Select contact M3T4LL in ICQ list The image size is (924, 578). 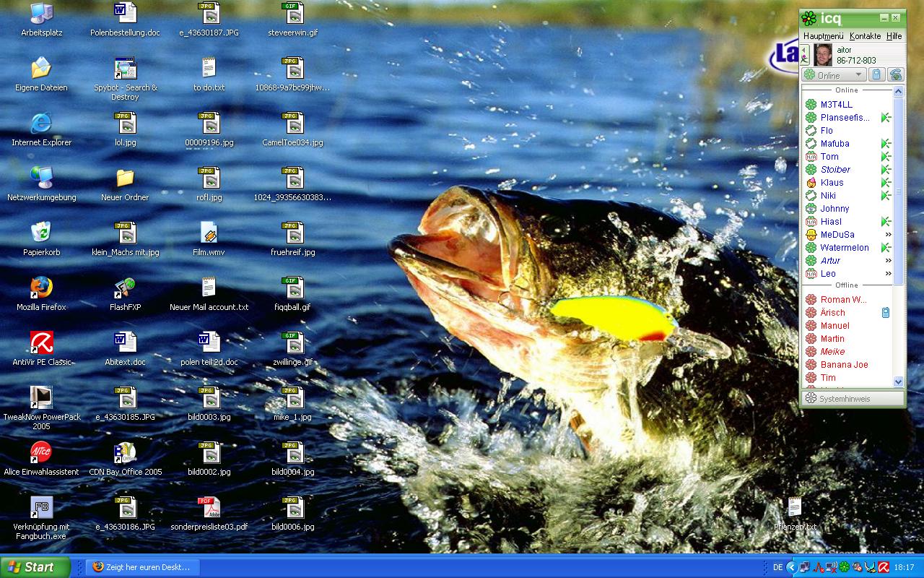tap(837, 105)
